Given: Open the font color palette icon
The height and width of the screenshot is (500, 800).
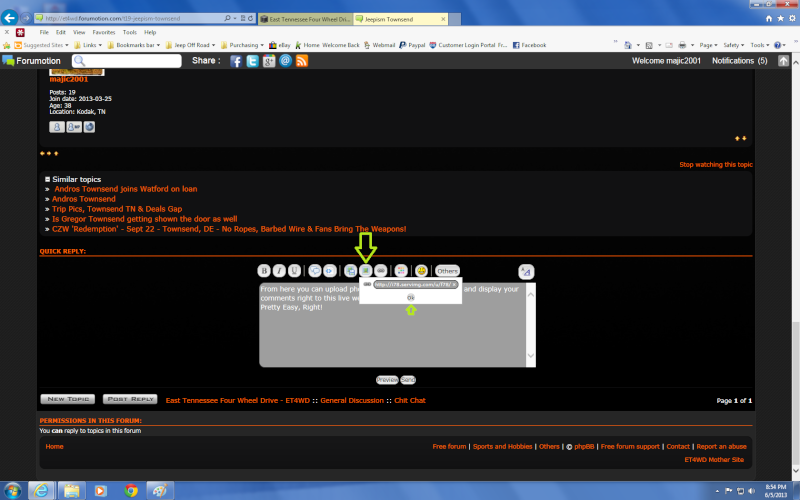Looking at the screenshot, I should pyautogui.click(x=401, y=271).
